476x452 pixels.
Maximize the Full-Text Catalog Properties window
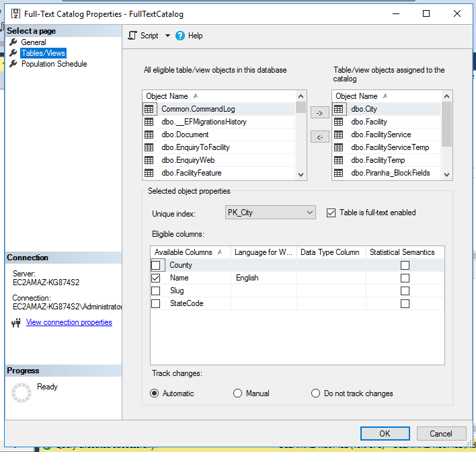click(x=426, y=13)
